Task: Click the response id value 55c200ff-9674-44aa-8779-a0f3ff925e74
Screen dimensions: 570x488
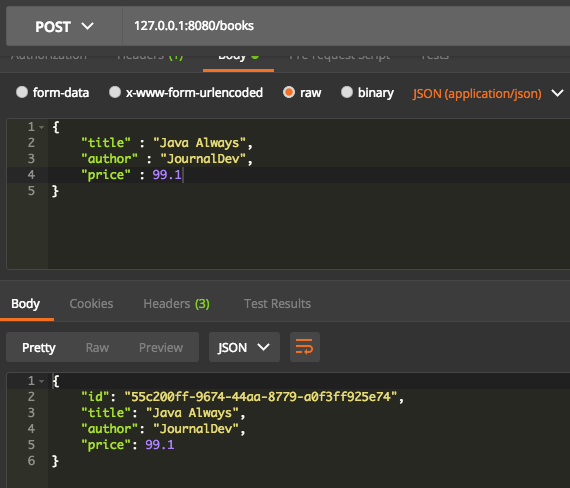Action: pos(261,397)
